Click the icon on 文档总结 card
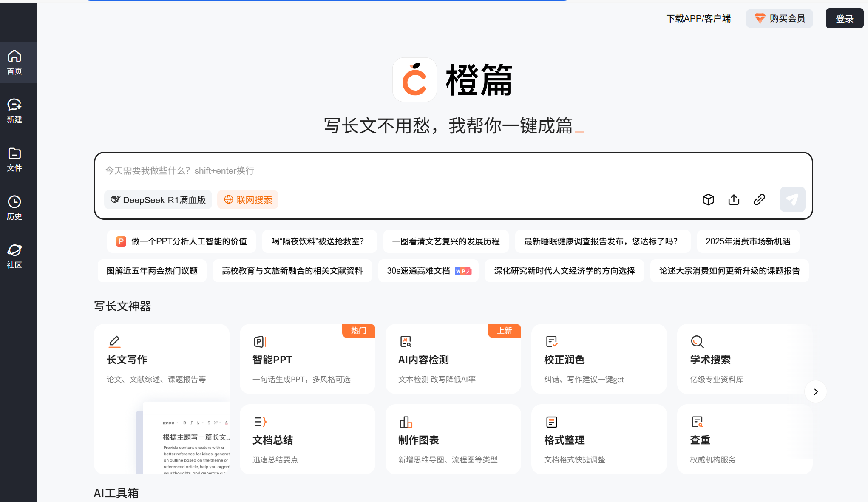Screen dimensions: 868x502 click(x=260, y=422)
